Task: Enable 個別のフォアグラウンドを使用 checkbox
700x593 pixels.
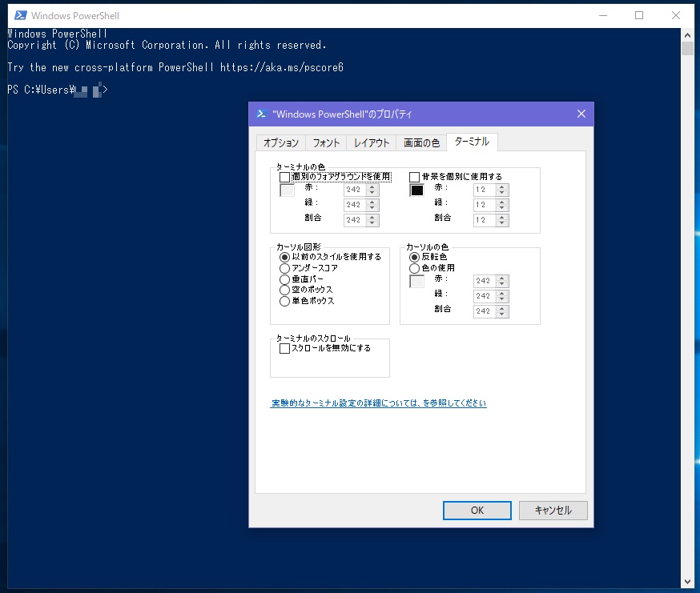Action: pyautogui.click(x=285, y=177)
